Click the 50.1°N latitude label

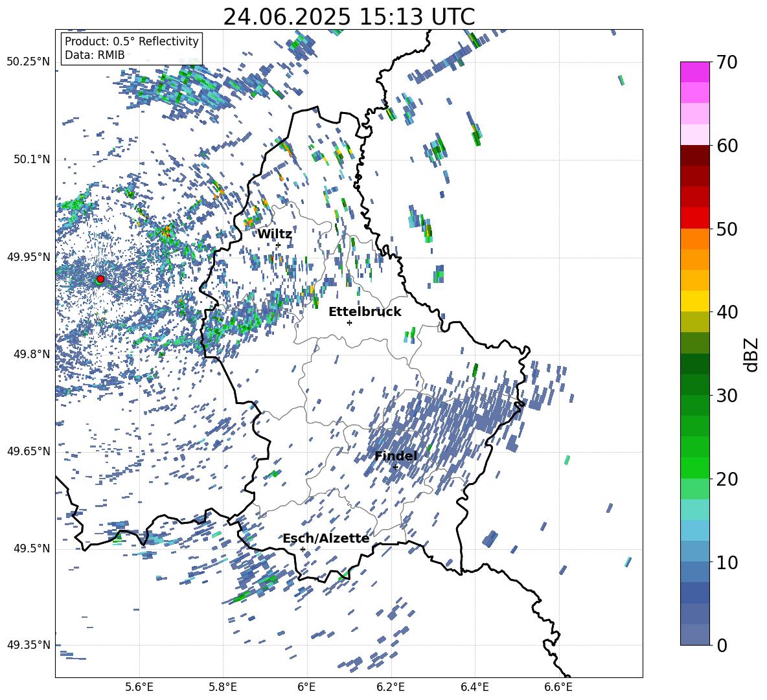tap(32, 160)
